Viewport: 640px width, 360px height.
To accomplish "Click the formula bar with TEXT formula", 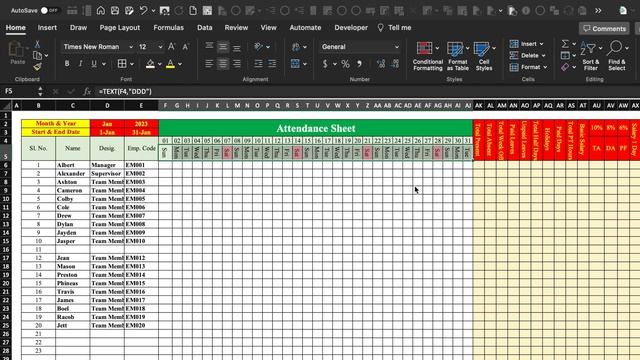I will tap(367, 91).
